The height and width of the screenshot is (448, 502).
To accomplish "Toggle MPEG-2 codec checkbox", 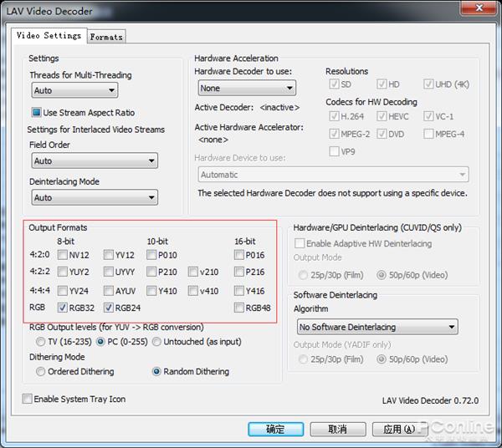I will click(x=334, y=134).
